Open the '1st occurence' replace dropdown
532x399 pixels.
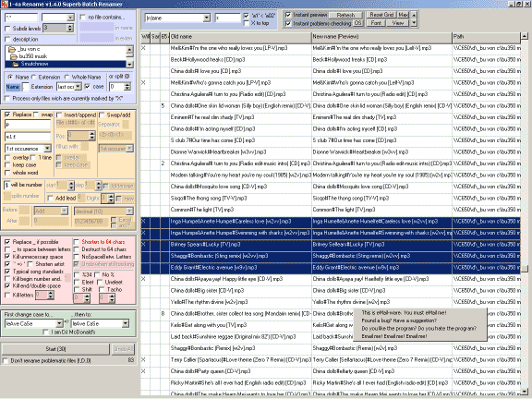pyautogui.click(x=47, y=149)
